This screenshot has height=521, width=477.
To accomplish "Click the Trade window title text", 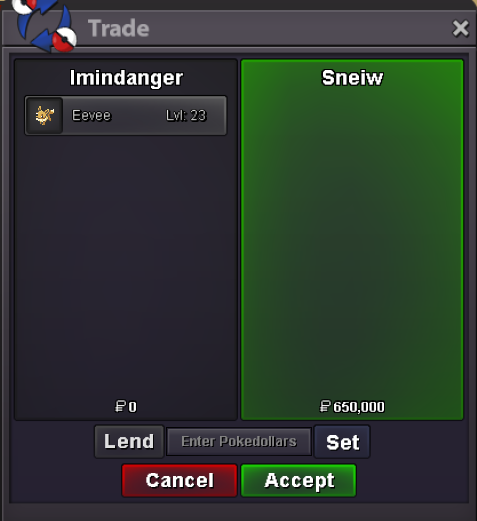I will coord(119,28).
